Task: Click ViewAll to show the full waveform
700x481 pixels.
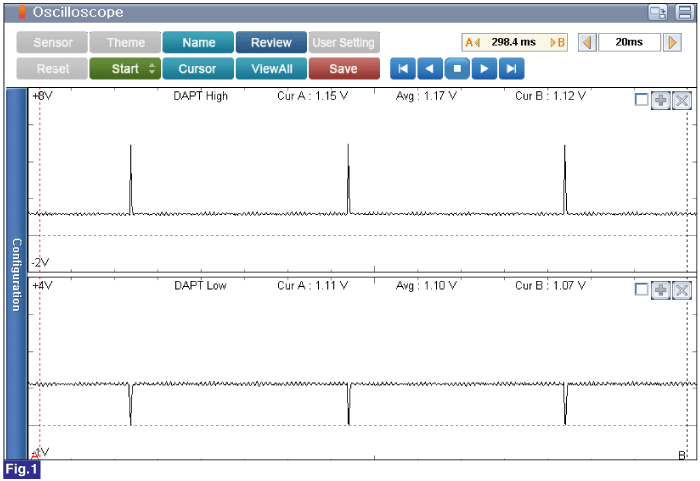Action: 271,69
